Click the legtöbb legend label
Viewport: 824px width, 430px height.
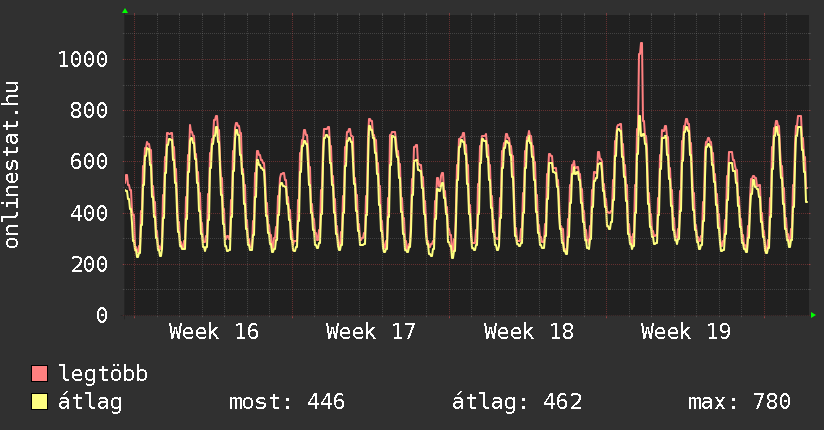(103, 373)
